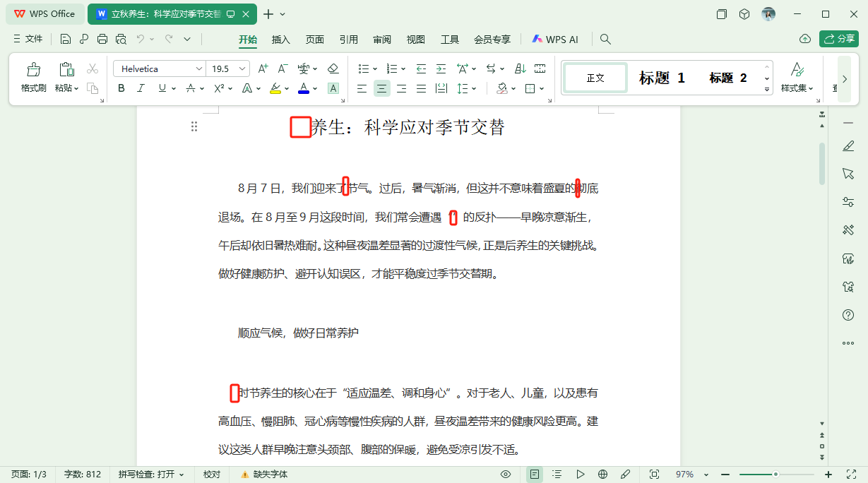Viewport: 868px width, 483px height.
Task: Click 缺失字体 (missing fonts) warning in status bar
Action: click(x=268, y=474)
